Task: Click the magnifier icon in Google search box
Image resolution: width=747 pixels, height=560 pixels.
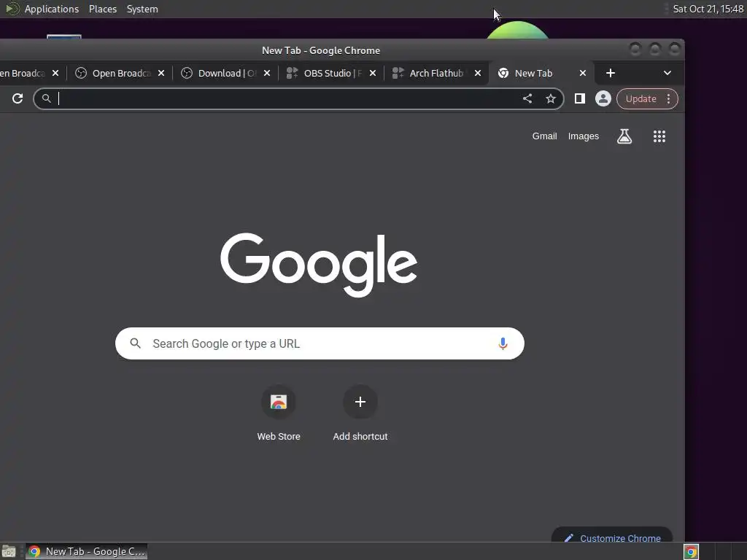Action: coord(135,343)
